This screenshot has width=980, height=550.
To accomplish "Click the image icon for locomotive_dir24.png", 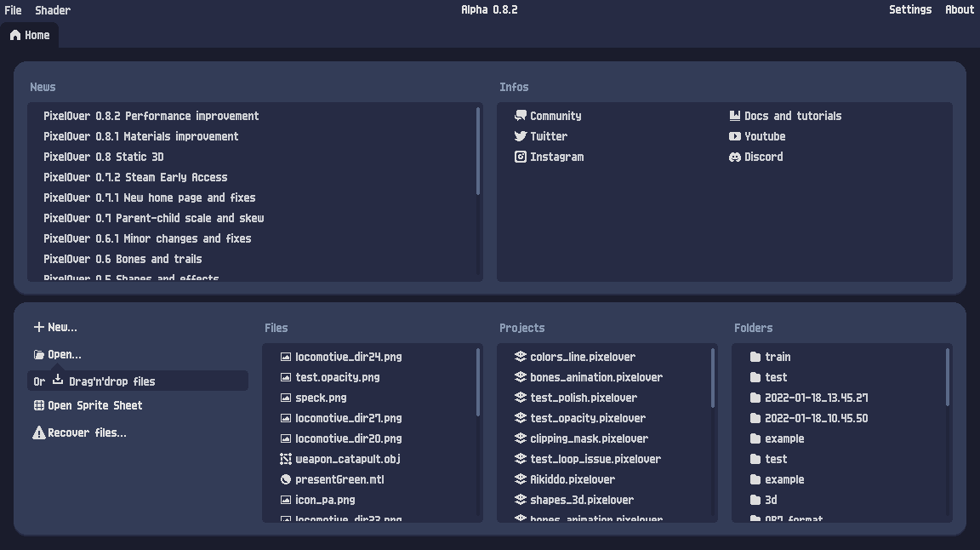I will 286,357.
